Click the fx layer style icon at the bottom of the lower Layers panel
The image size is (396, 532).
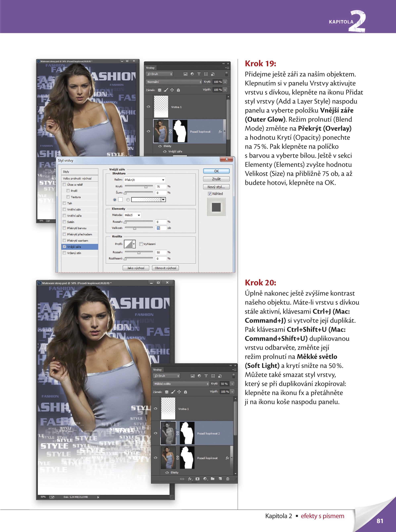click(190, 479)
